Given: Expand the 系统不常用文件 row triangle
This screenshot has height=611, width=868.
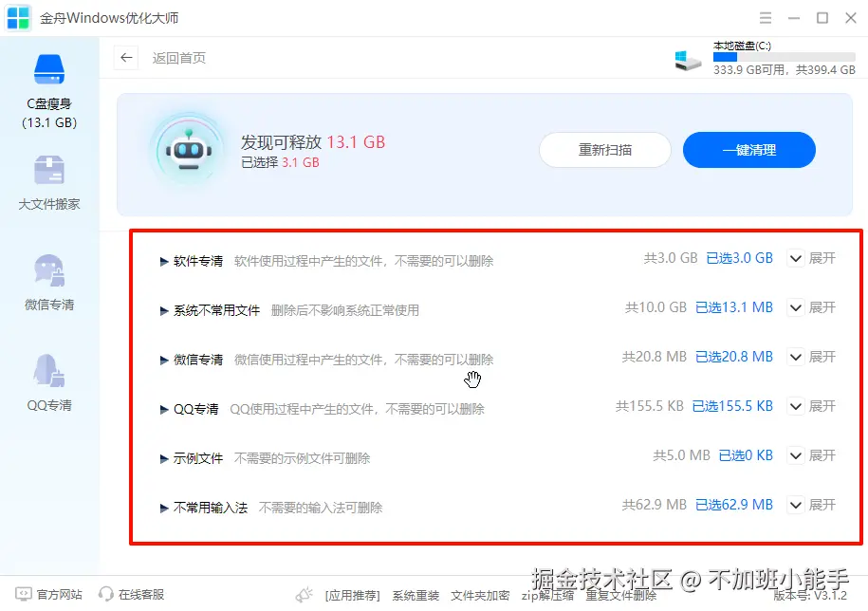Looking at the screenshot, I should 164,310.
